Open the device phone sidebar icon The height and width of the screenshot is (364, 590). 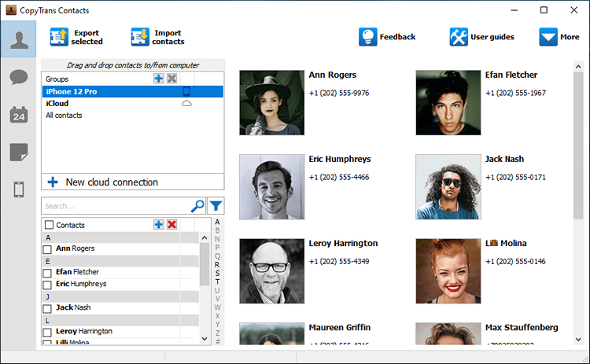pyautogui.click(x=18, y=189)
